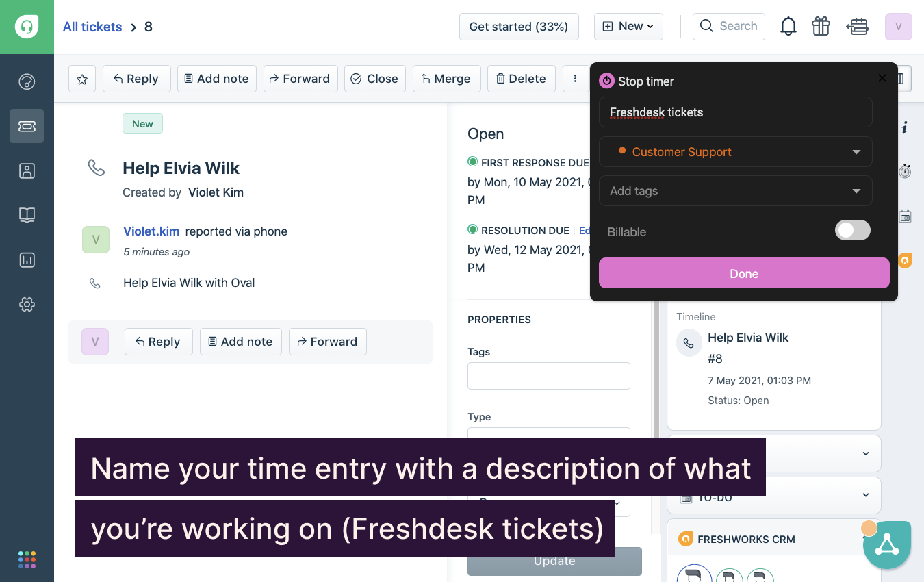Open the Tickets sidebar icon
The width and height of the screenshot is (924, 582).
[27, 126]
